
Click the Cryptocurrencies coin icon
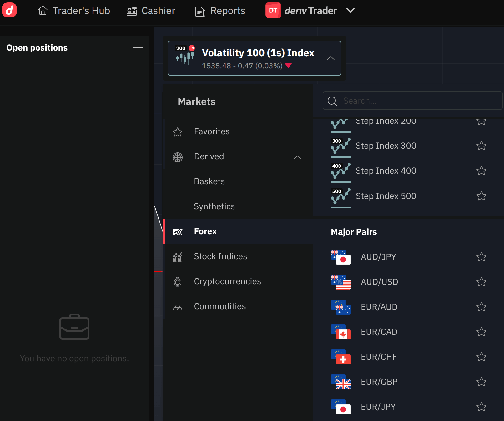click(x=177, y=282)
